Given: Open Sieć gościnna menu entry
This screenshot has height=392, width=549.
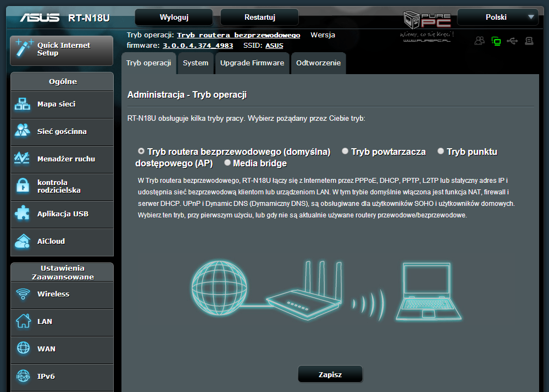Looking at the screenshot, I should 62,131.
